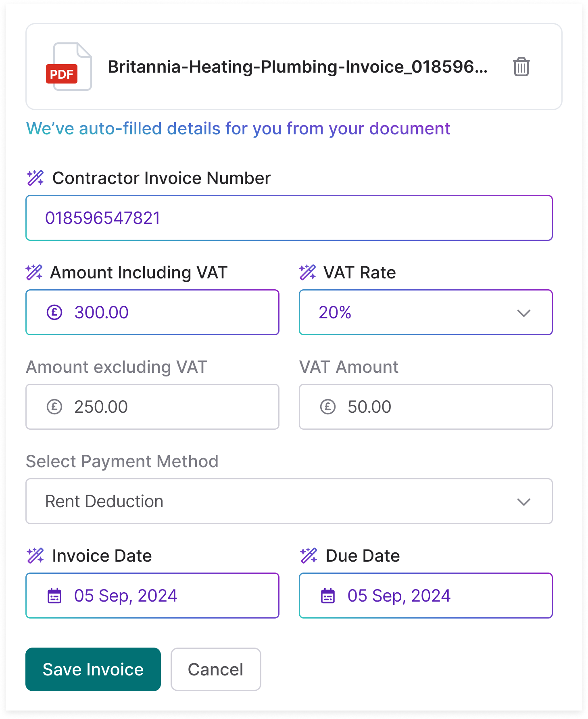
Task: Click the Save Invoice button
Action: 93,669
